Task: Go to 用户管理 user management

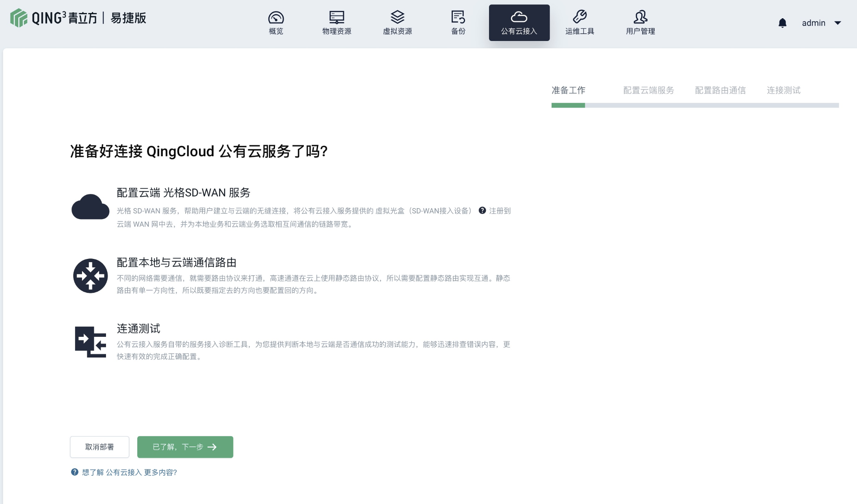Action: pos(641,23)
